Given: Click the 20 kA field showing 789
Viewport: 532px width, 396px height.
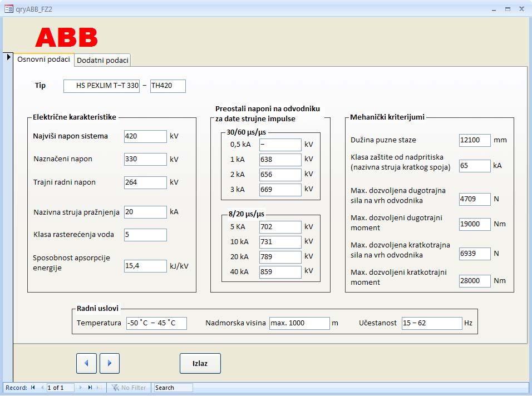Looking at the screenshot, I should pos(280,256).
